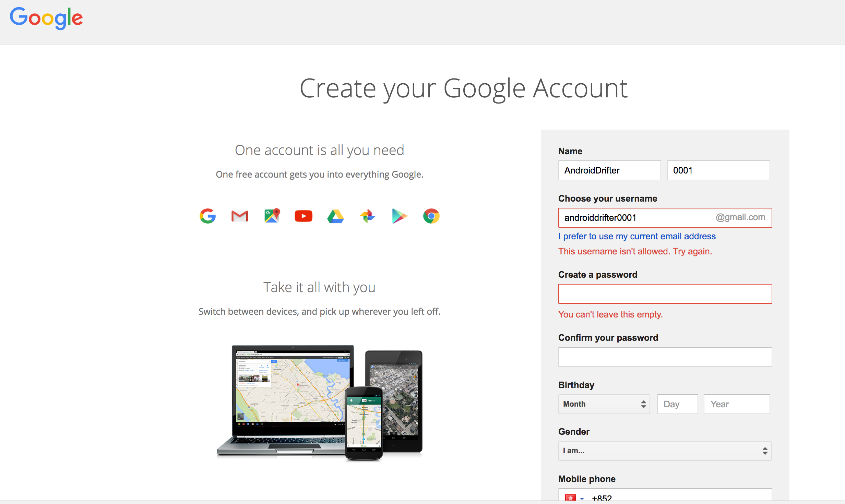845x504 pixels.
Task: Click the 'Choose your username' label
Action: point(608,199)
